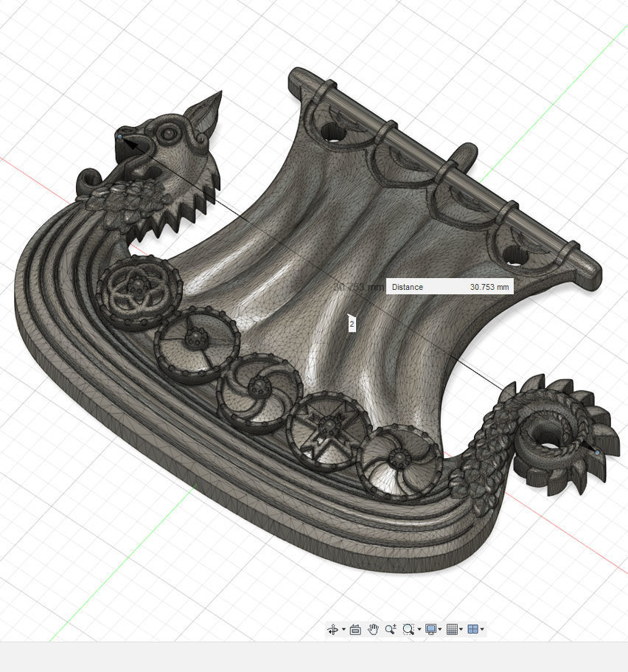
Task: Activate the Zoom tool
Action: [x=391, y=629]
